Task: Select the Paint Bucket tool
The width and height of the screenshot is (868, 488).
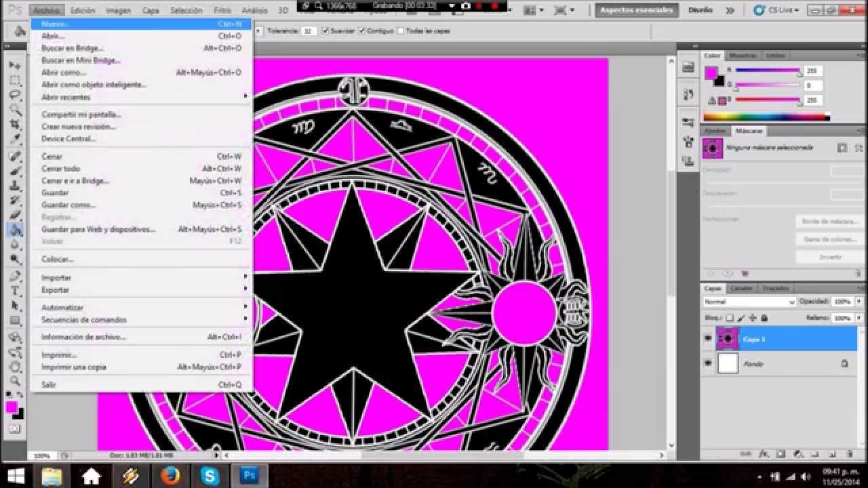Action: pyautogui.click(x=15, y=230)
